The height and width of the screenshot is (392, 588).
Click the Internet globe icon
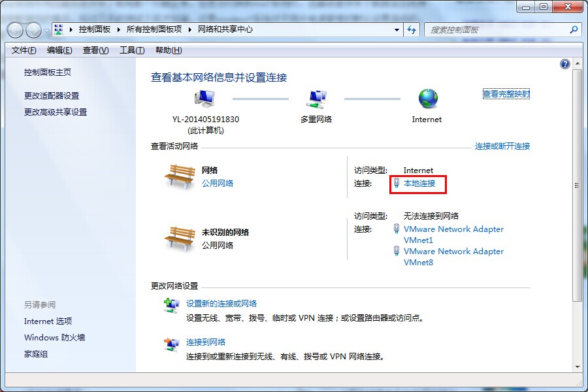(428, 99)
